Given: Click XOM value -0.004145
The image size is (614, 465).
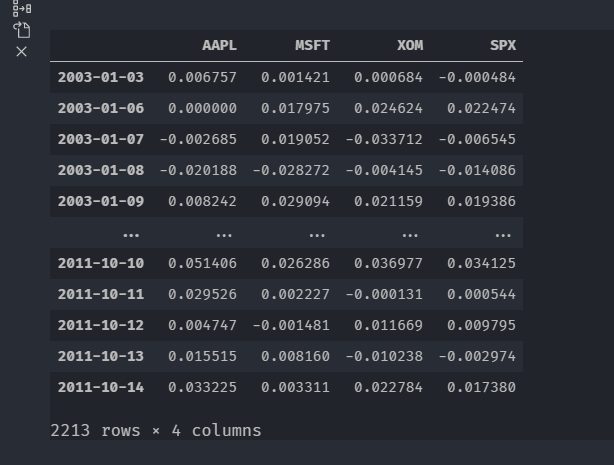Looking at the screenshot, I should 384,170.
